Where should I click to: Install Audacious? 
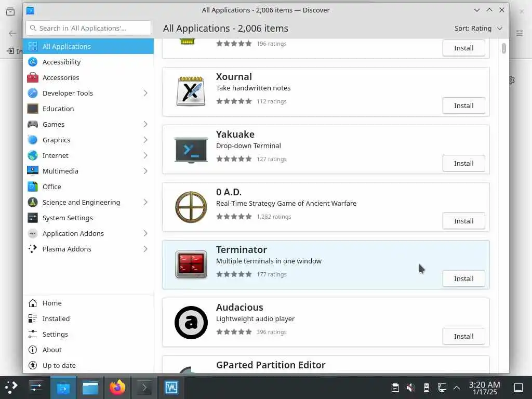pyautogui.click(x=463, y=337)
